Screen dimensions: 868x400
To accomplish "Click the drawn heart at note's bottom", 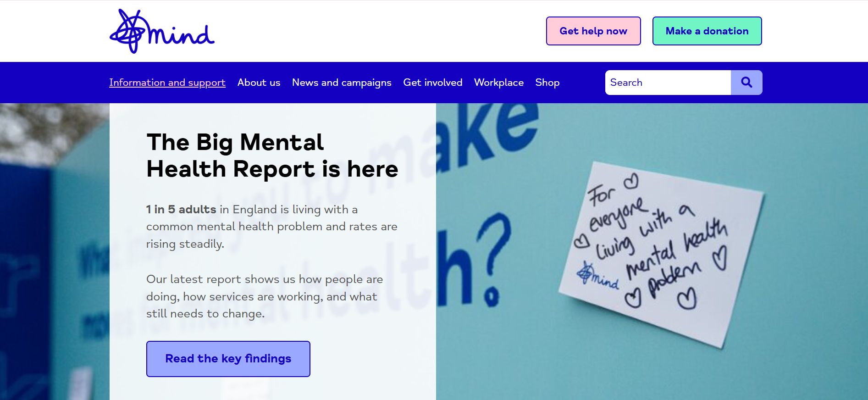I will pyautogui.click(x=687, y=299).
